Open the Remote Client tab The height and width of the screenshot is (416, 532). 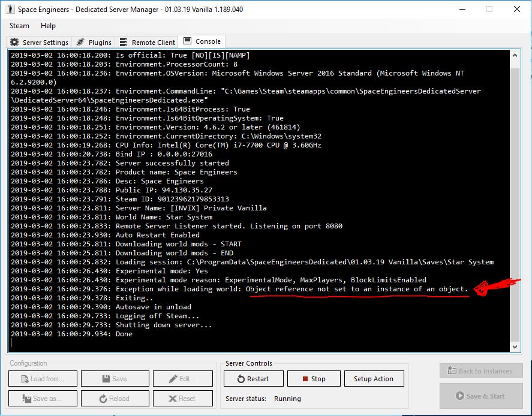[x=148, y=43]
